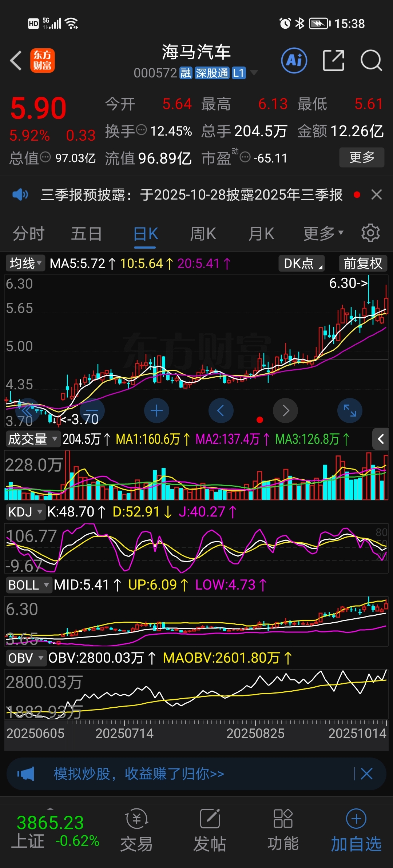This screenshot has width=393, height=868.
Task: Switch to 分时 tab
Action: pos(29,233)
